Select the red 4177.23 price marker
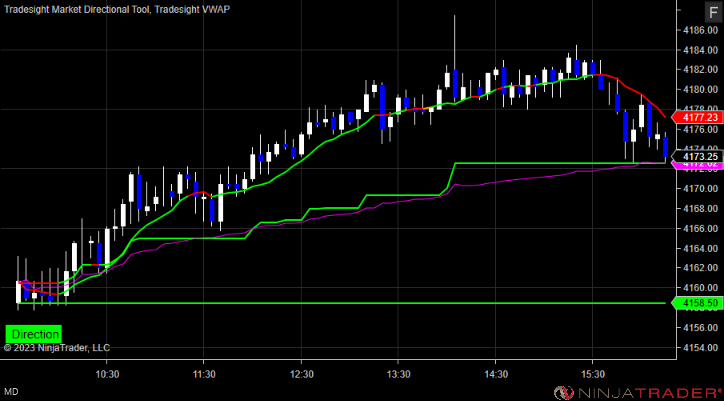 click(x=699, y=117)
